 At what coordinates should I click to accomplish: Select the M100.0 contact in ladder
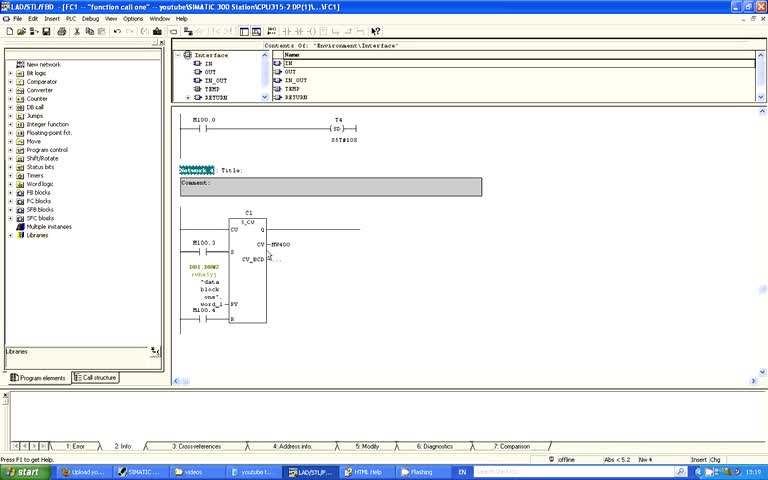[x=203, y=129]
